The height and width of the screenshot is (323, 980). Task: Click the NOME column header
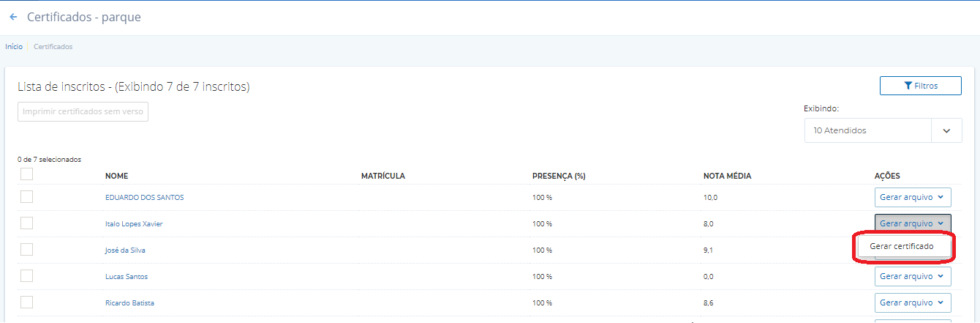117,176
